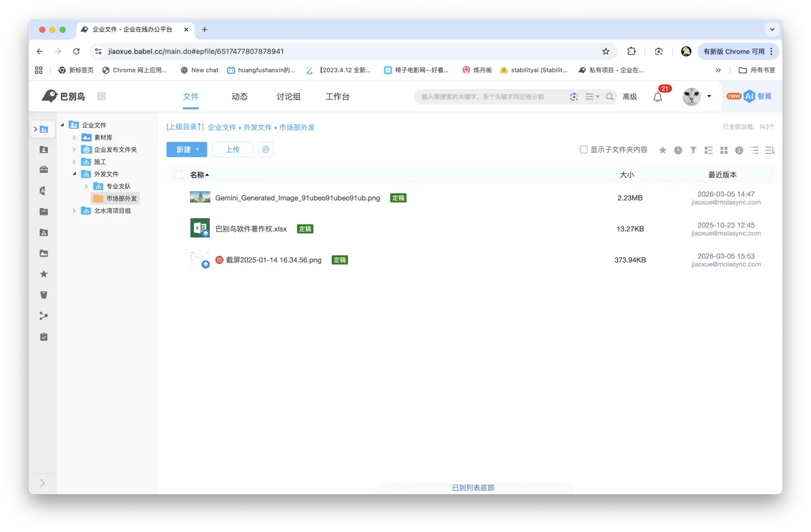811x532 pixels.
Task: Click the sort order toolbar icon
Action: (x=770, y=151)
